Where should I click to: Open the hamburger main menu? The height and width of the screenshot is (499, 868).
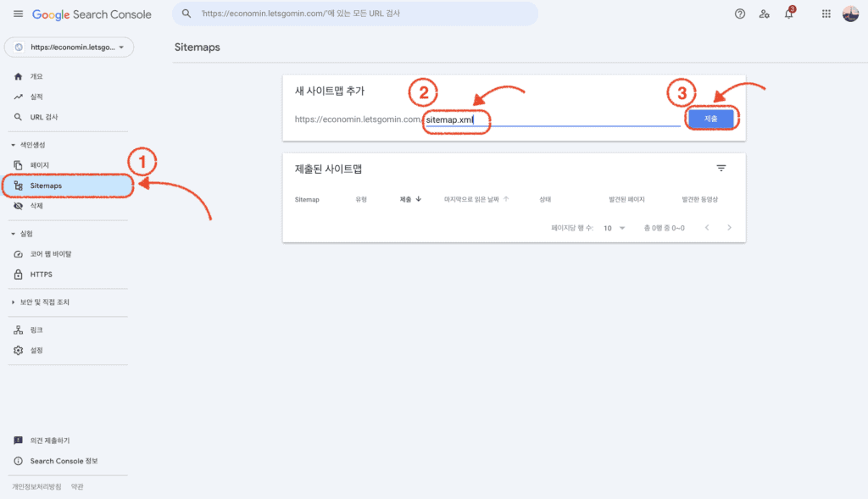[19, 14]
